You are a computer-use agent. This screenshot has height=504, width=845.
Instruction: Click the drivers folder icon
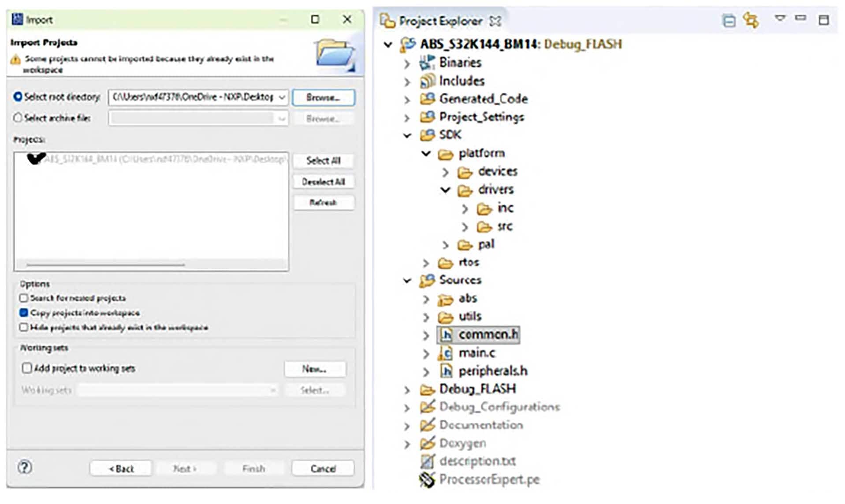(x=465, y=190)
